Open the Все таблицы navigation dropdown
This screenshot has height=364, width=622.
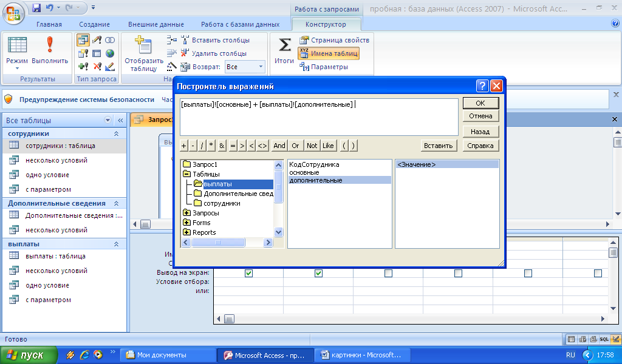coord(108,120)
